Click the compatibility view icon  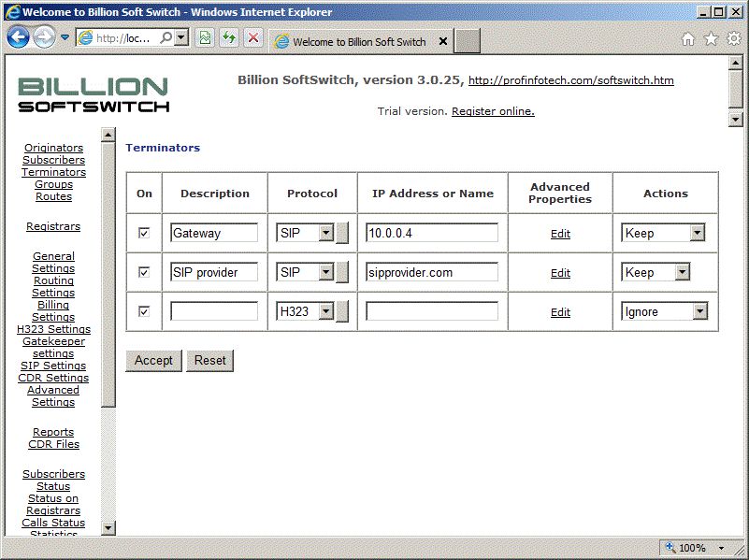pos(205,37)
